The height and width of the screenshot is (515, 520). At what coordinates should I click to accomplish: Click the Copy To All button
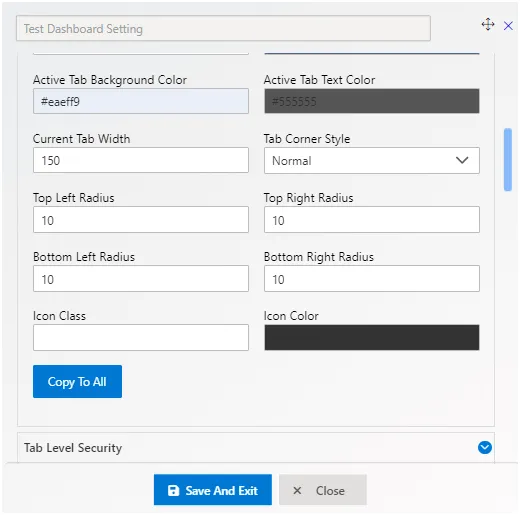77,381
